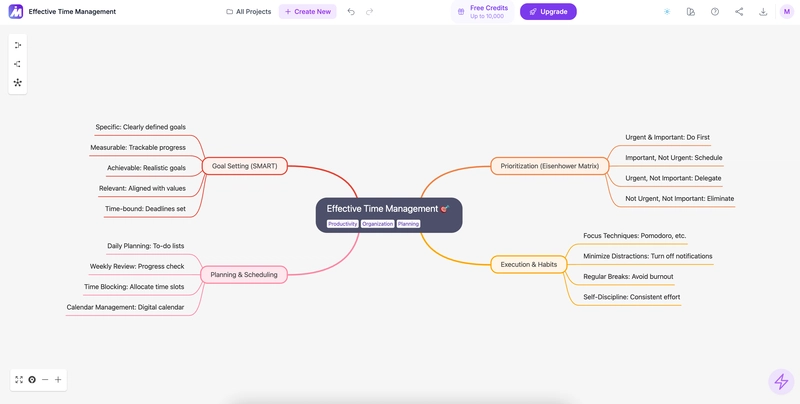800x404 pixels.
Task: Click the Planning tag
Action: point(408,224)
